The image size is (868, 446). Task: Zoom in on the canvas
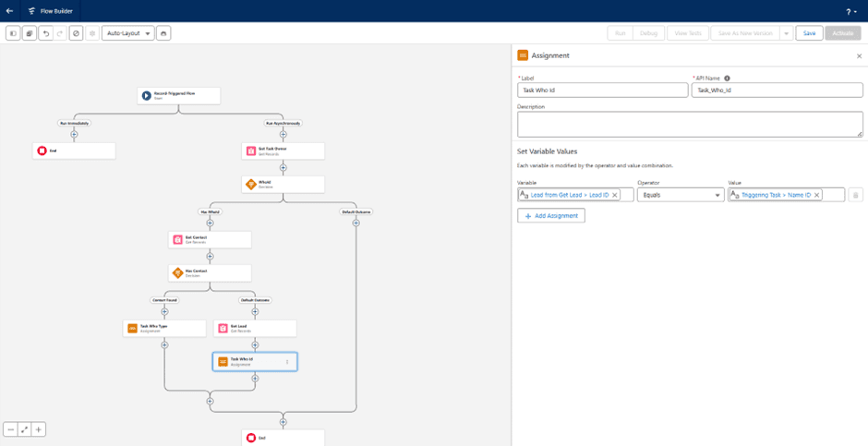click(x=38, y=429)
